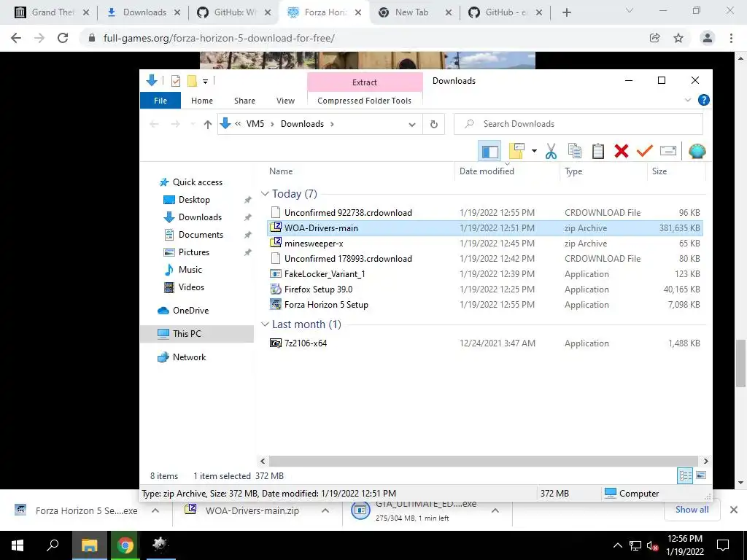Click the orange checkmark Properties icon
This screenshot has width=747, height=560.
coord(645,152)
